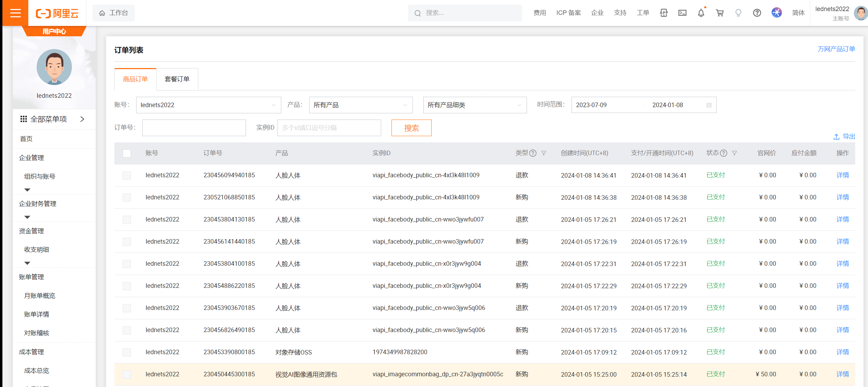The height and width of the screenshot is (387, 868).
Task: Open 详情 for order 230450445300185
Action: coord(842,374)
